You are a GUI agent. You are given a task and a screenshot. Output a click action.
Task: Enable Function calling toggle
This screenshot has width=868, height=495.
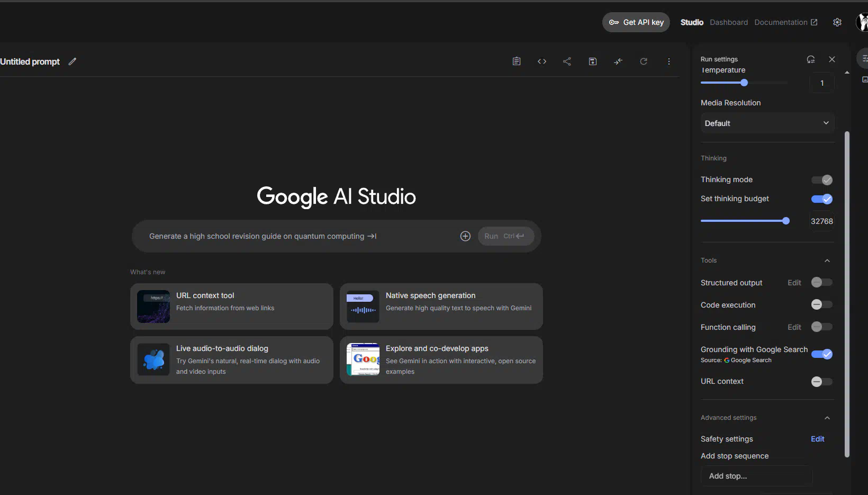click(x=822, y=327)
